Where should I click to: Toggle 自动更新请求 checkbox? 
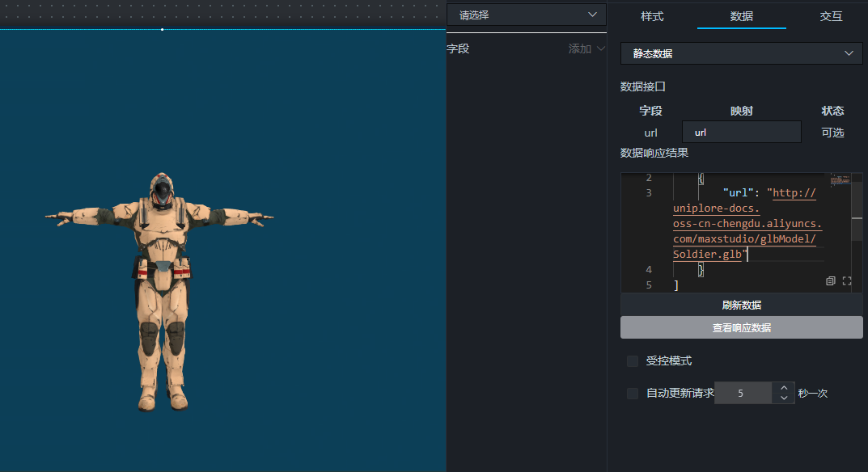click(633, 394)
